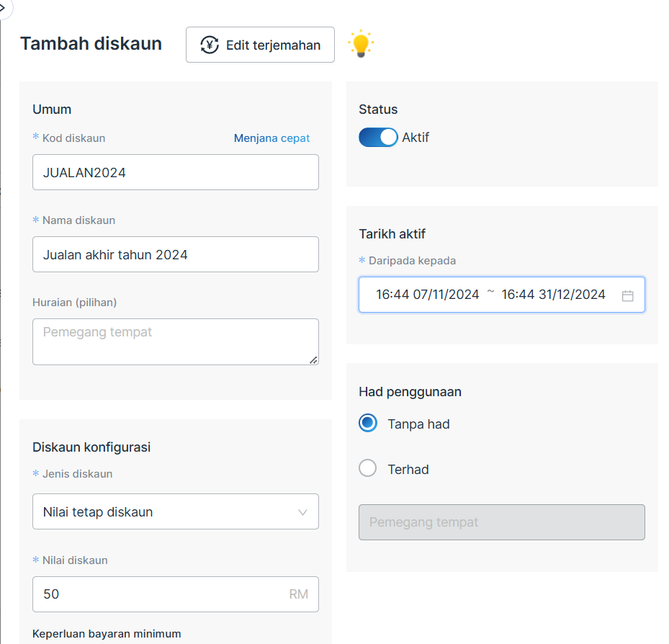Click the Nilai diskaun field showing 50
Image resolution: width=669 pixels, height=644 pixels.
158,594
